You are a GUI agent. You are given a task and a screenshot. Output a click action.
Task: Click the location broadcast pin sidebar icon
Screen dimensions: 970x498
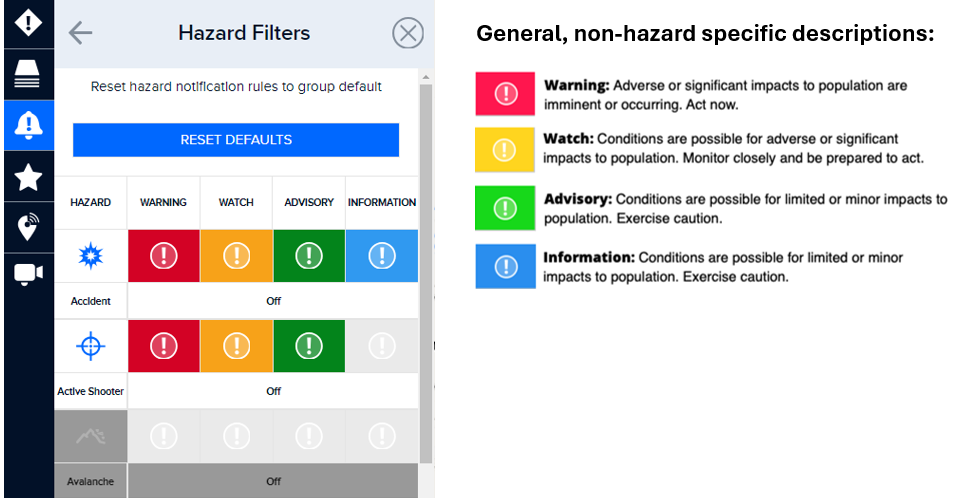click(27, 229)
